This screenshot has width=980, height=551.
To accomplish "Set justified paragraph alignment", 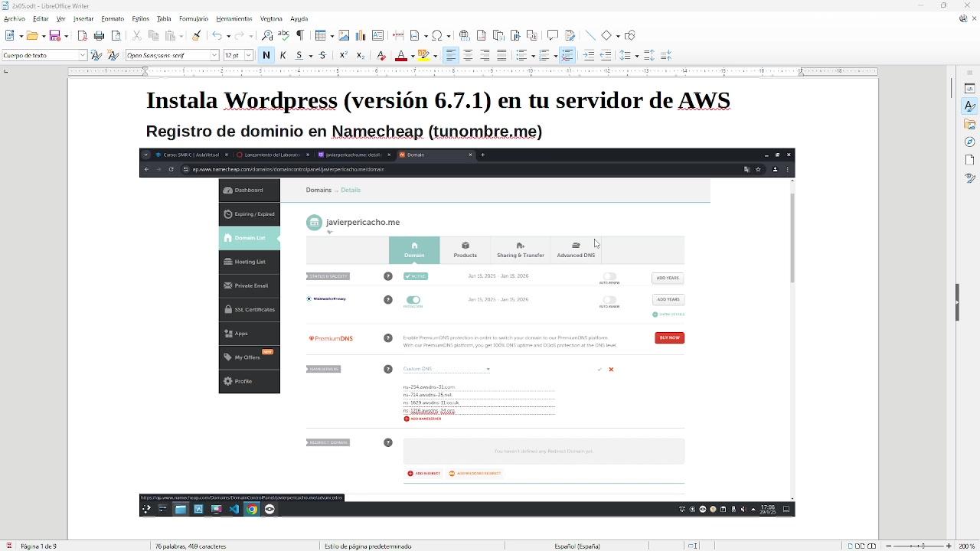I will (x=501, y=55).
